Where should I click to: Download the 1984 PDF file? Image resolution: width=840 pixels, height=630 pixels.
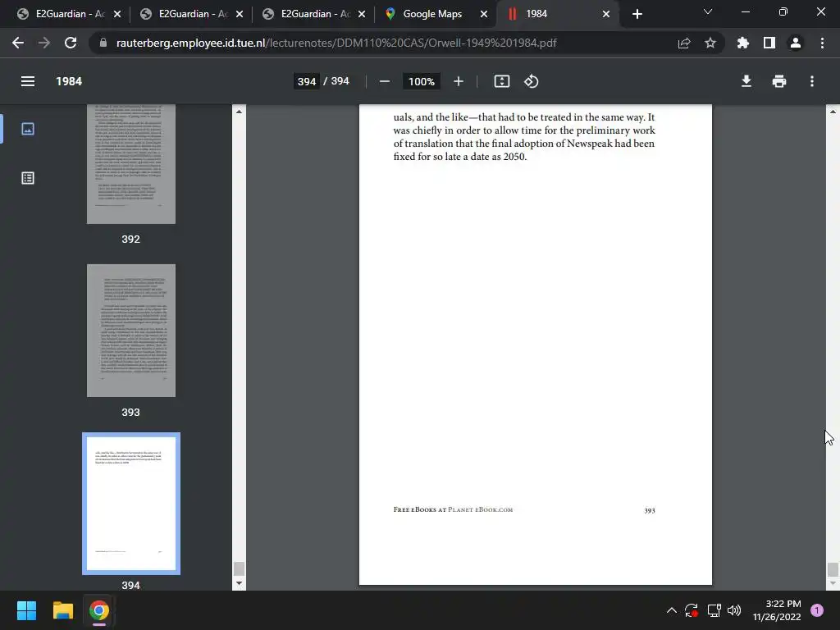tap(746, 81)
